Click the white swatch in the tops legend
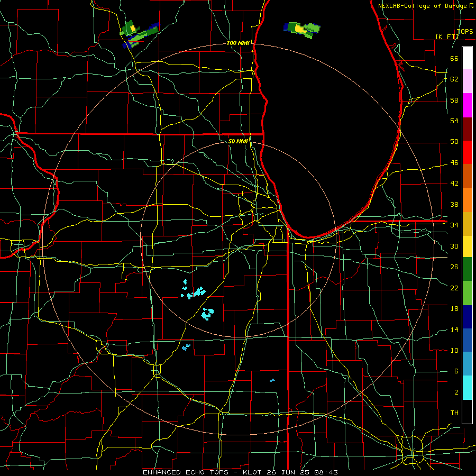 point(467,58)
